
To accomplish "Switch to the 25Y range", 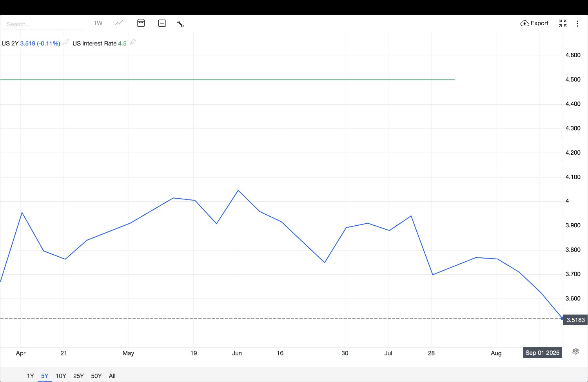I will [78, 376].
